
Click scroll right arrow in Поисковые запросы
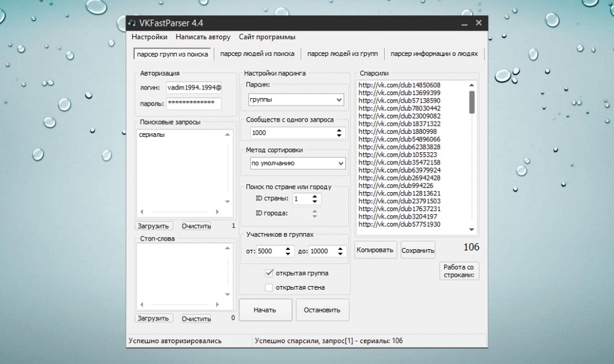[x=218, y=212]
